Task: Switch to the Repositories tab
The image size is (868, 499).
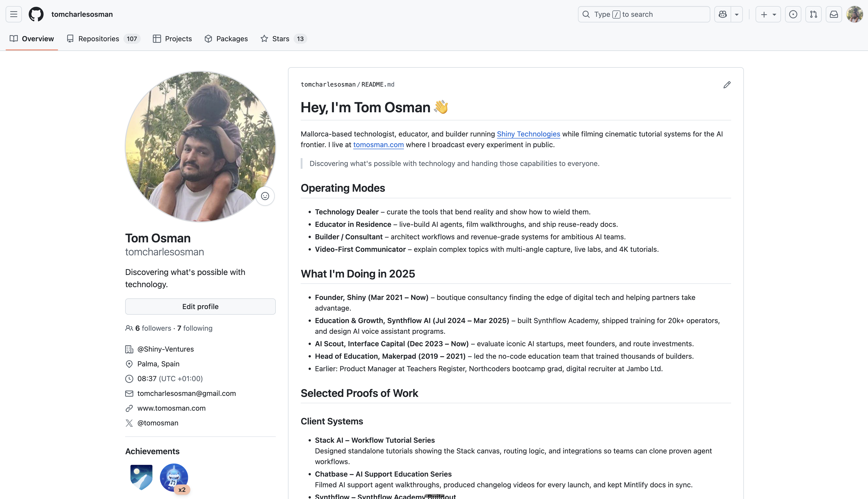Action: click(98, 39)
